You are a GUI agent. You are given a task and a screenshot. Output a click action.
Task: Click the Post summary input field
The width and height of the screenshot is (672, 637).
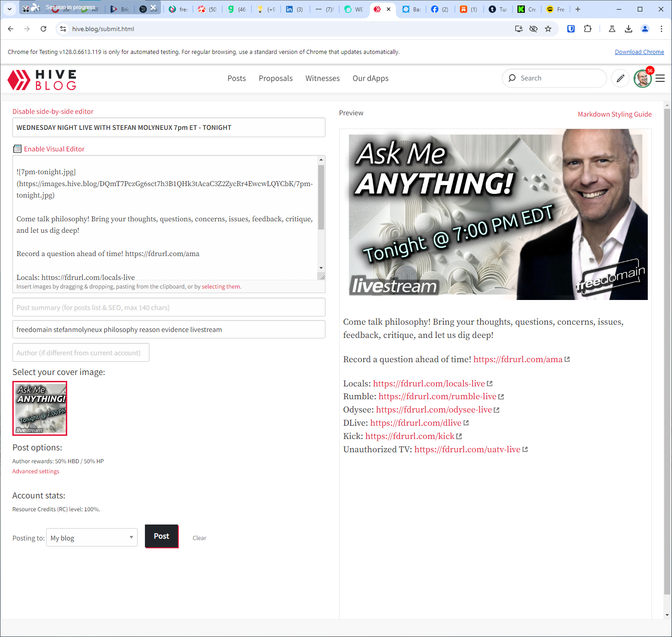point(169,307)
